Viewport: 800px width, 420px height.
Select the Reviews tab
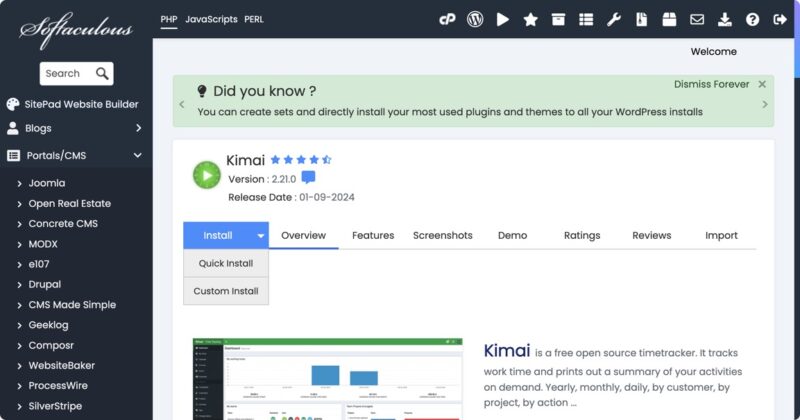pos(652,235)
